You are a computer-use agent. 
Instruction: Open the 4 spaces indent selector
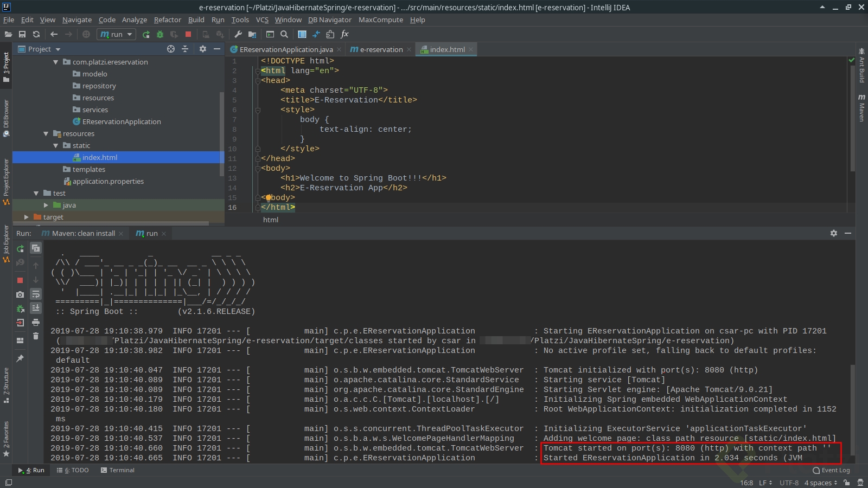[x=821, y=483]
